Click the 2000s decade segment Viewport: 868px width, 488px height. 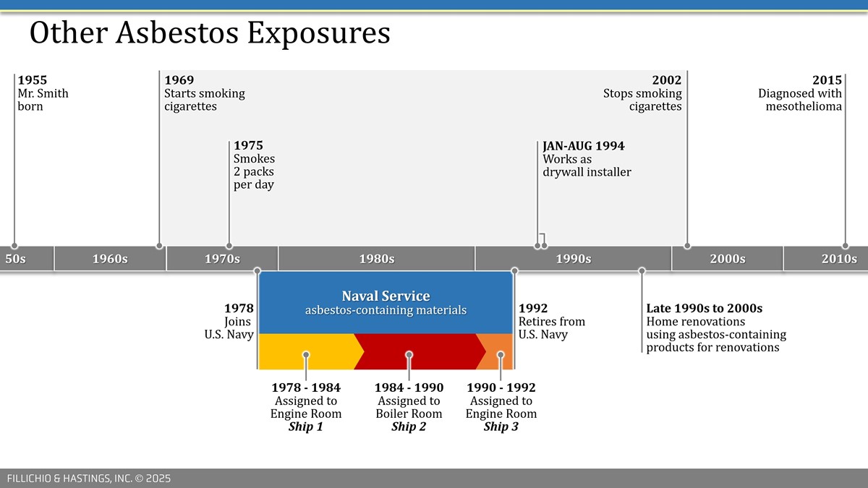727,259
